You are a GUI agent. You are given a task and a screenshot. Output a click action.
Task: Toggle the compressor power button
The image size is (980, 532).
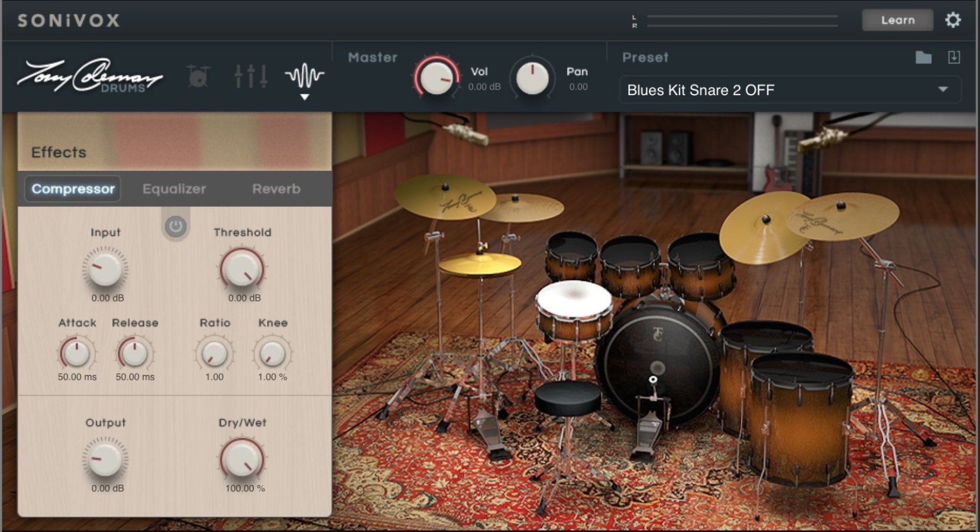click(x=174, y=225)
